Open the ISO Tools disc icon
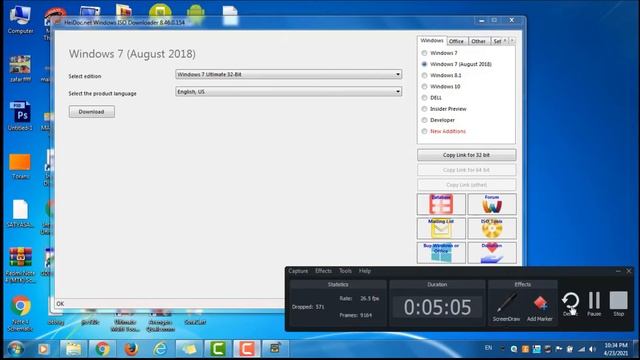Viewport: 640px width, 360px height. click(x=492, y=229)
